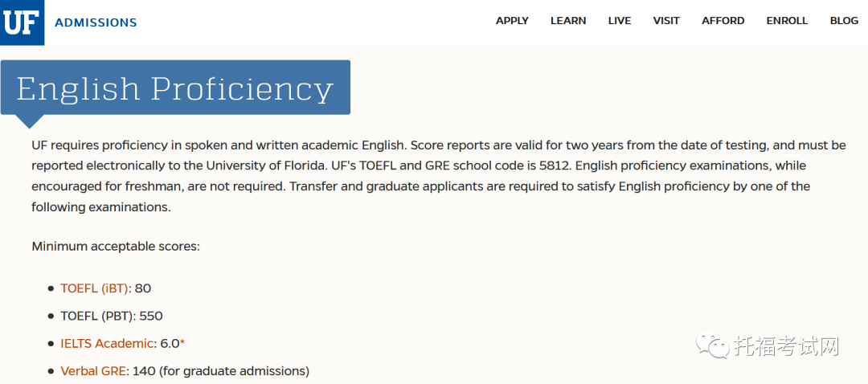Go to the BLOG page
The width and height of the screenshot is (868, 384).
(844, 21)
